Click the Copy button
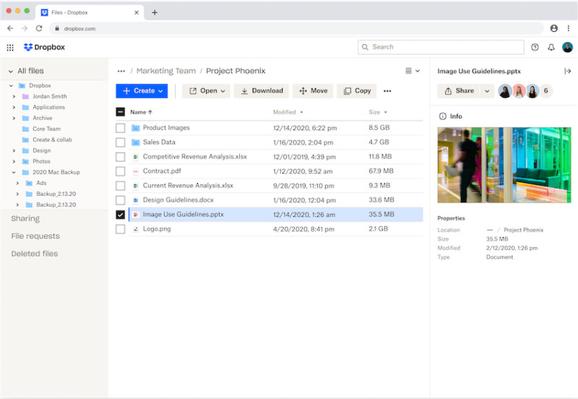 (357, 91)
